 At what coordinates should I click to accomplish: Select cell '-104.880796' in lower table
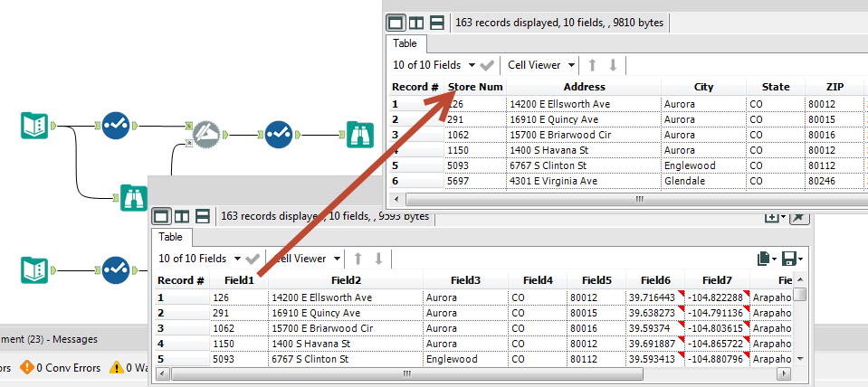point(717,359)
